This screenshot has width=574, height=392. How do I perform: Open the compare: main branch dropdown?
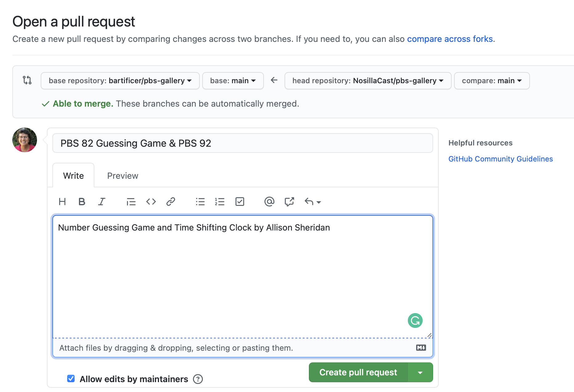(492, 81)
